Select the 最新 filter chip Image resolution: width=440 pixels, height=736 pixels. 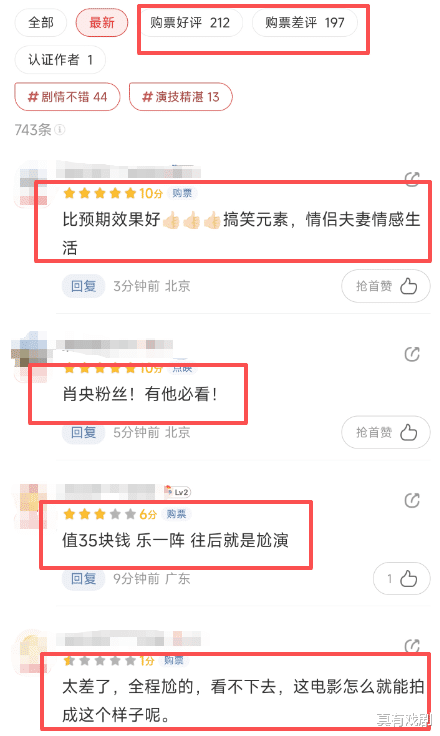[102, 23]
